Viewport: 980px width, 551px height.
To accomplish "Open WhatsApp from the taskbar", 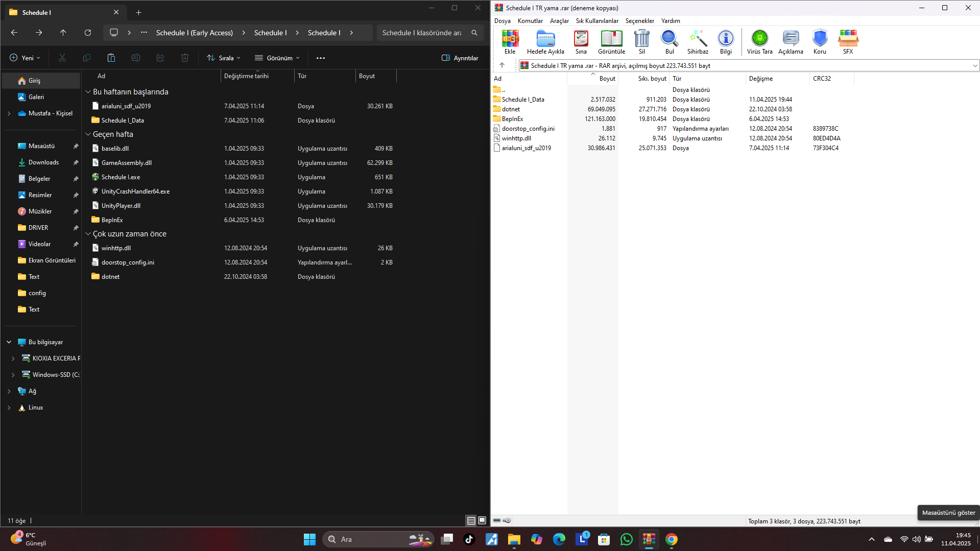I will click(626, 539).
